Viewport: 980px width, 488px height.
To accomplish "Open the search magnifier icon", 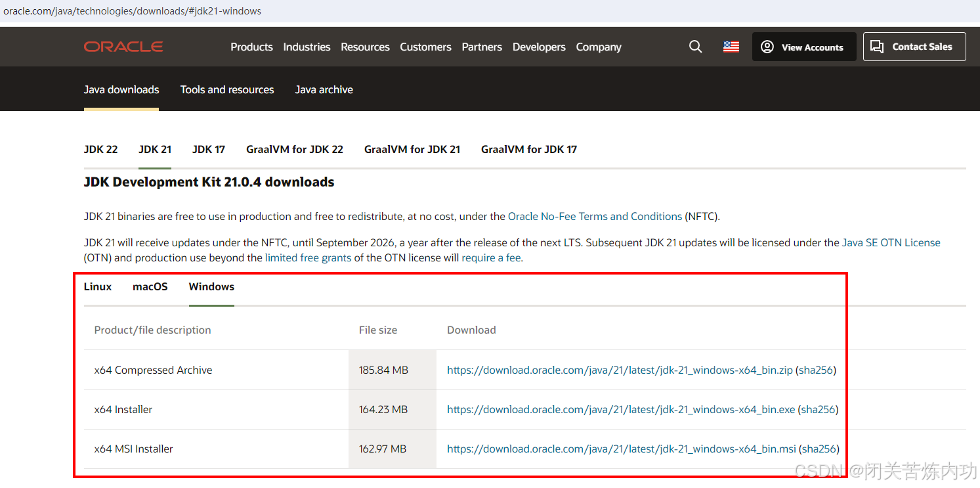I will [695, 47].
